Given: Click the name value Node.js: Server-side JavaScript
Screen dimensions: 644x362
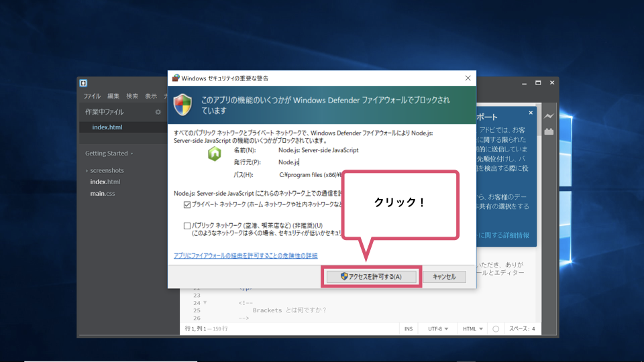Looking at the screenshot, I should point(318,150).
